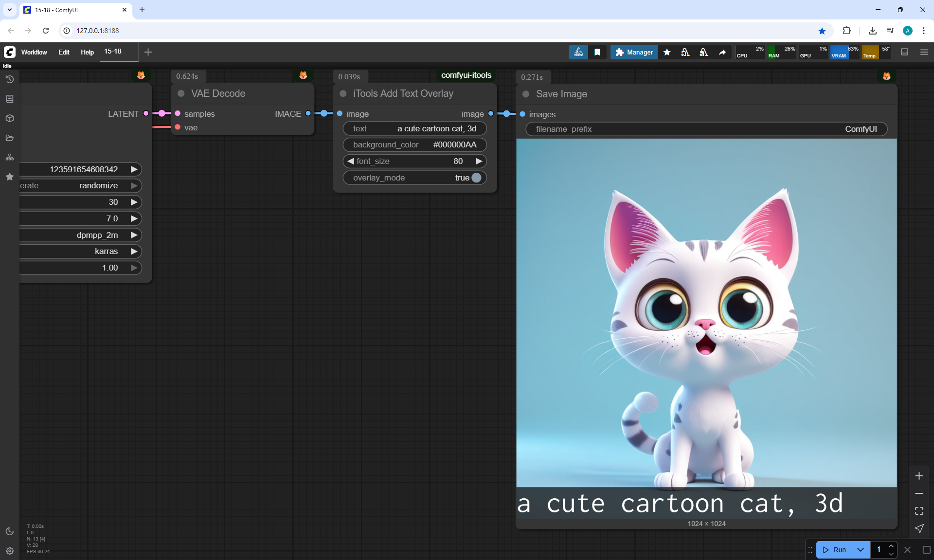The height and width of the screenshot is (560, 934).
Task: Click the bookmark icon in top toolbar
Action: [x=597, y=52]
